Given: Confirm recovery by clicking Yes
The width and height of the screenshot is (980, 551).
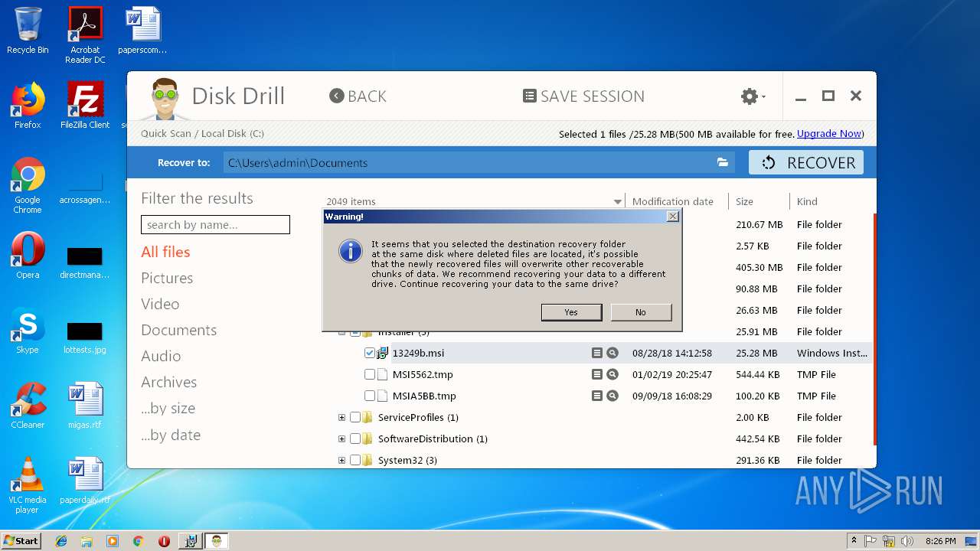Looking at the screenshot, I should (571, 312).
